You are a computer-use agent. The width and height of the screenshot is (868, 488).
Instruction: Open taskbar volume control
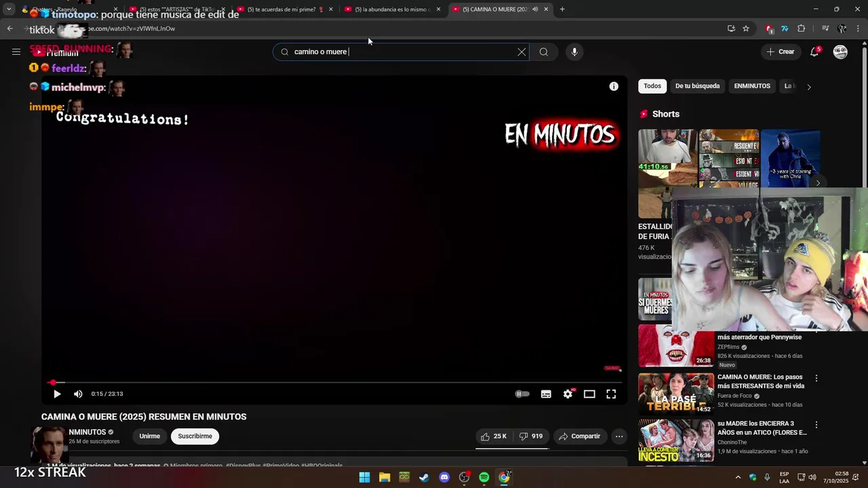[x=812, y=477]
